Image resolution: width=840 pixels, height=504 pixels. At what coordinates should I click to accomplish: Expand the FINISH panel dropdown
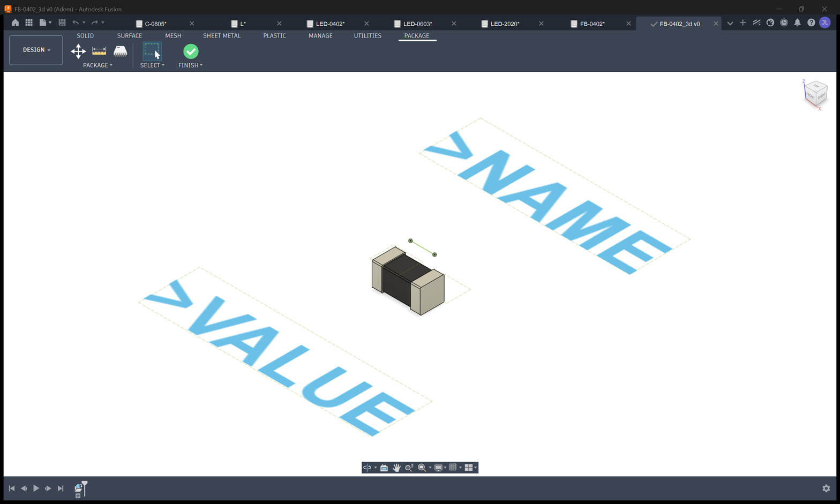point(190,65)
